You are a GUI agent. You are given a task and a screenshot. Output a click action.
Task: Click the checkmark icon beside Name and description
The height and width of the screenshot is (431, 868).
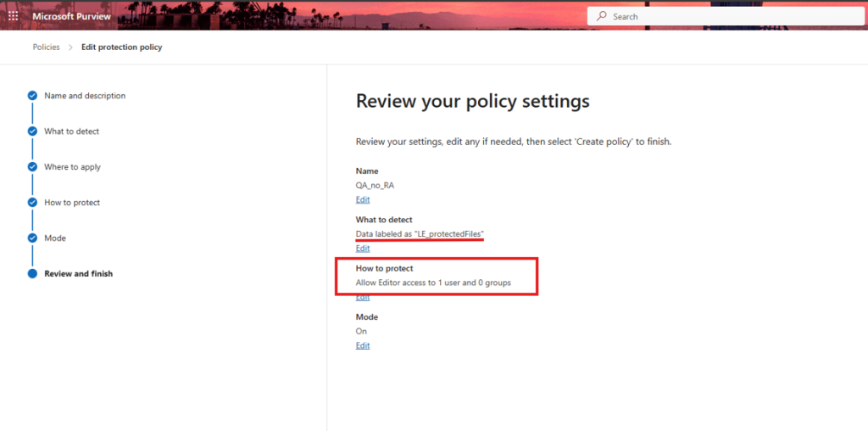click(32, 96)
